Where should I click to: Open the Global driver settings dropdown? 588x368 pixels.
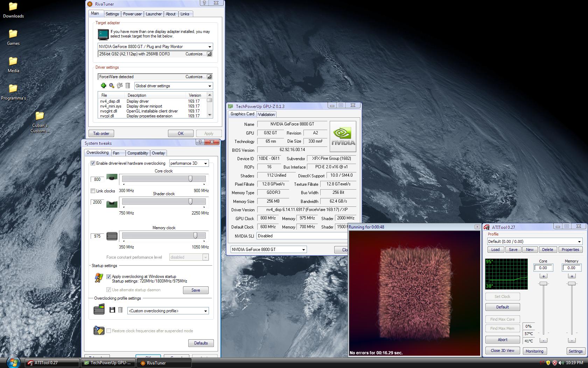pyautogui.click(x=174, y=86)
